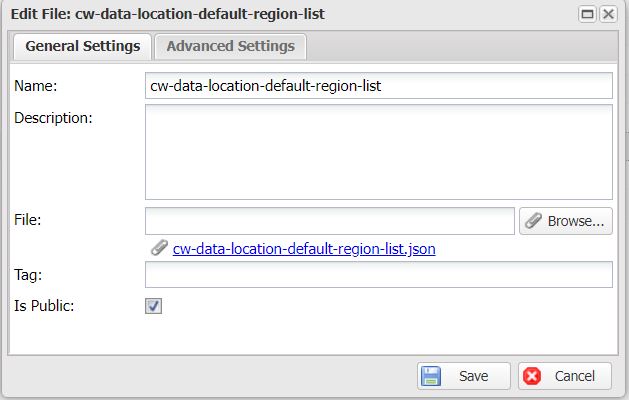
Task: Uncheck the Is Public checkbox
Action: point(154,306)
